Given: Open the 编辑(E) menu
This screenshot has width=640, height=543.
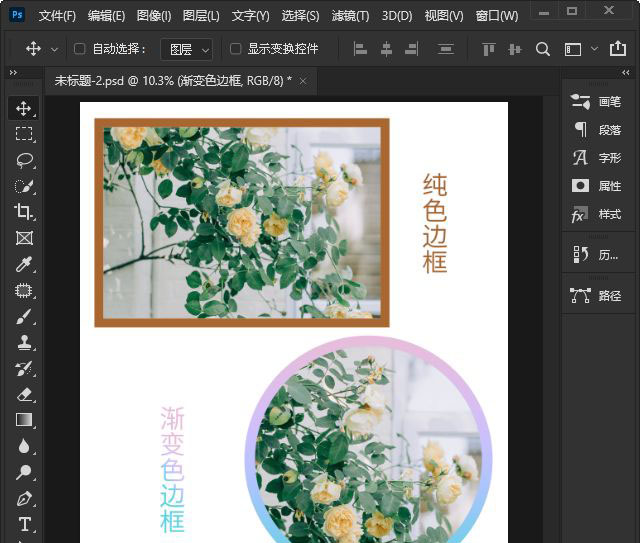Looking at the screenshot, I should pyautogui.click(x=106, y=16).
